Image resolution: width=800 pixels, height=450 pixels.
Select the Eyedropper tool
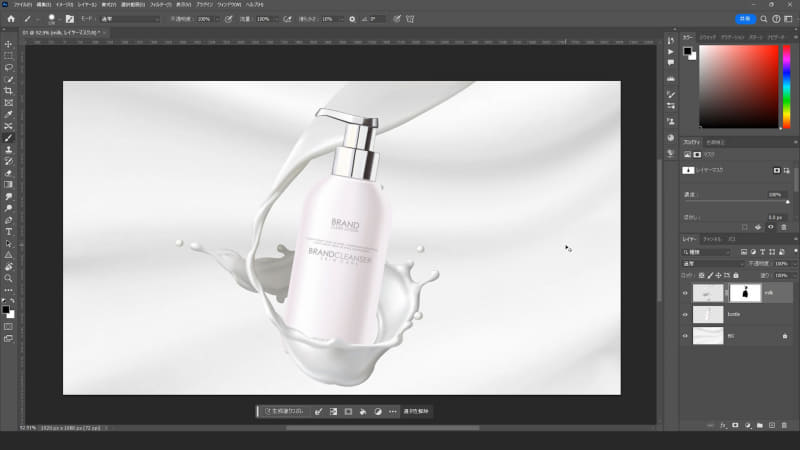tap(9, 114)
